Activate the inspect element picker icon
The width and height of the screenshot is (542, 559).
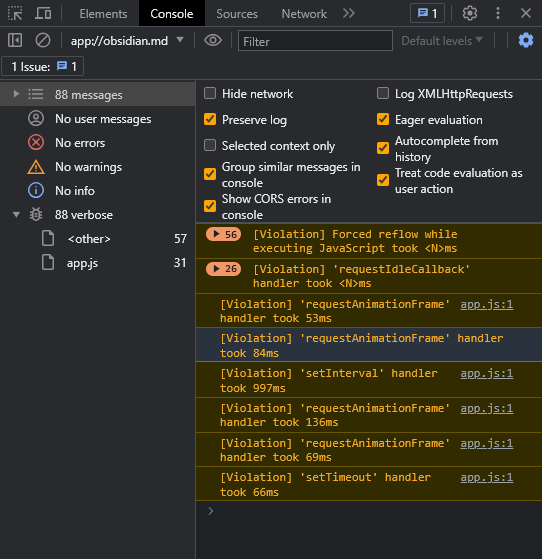15,14
